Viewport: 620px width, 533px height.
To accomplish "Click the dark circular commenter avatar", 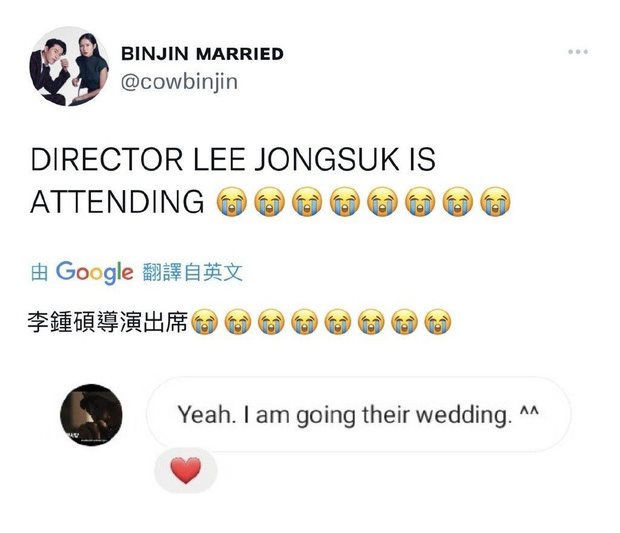I will [x=91, y=415].
